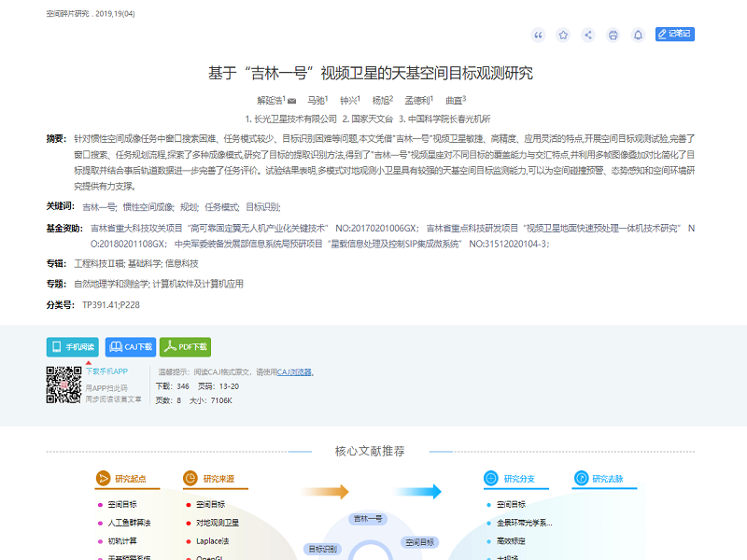Screen dimensions: 747x560
Task: Click the envelope icon beside 解延浩
Action: [x=292, y=100]
